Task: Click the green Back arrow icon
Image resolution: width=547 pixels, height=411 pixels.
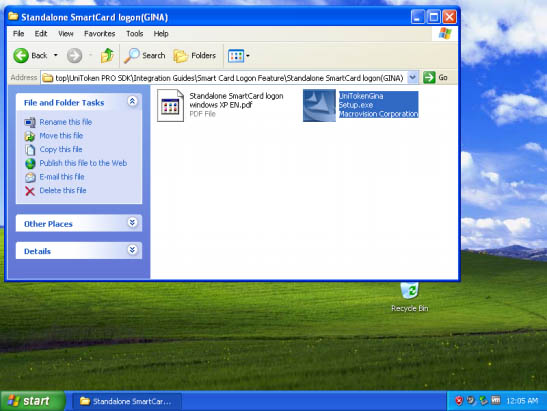Action: [x=21, y=55]
